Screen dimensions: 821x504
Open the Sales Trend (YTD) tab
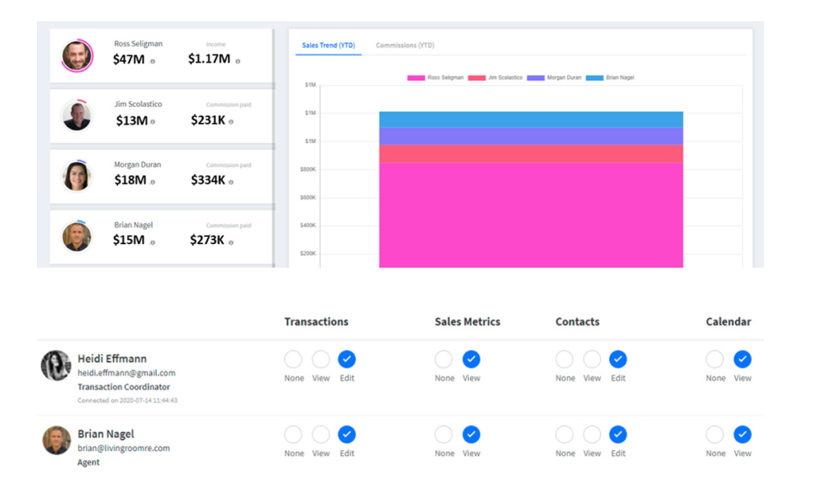(x=329, y=46)
